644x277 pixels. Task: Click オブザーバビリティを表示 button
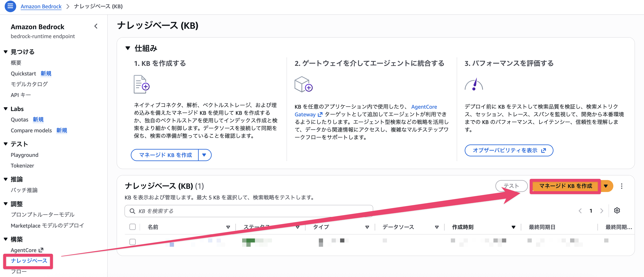509,150
